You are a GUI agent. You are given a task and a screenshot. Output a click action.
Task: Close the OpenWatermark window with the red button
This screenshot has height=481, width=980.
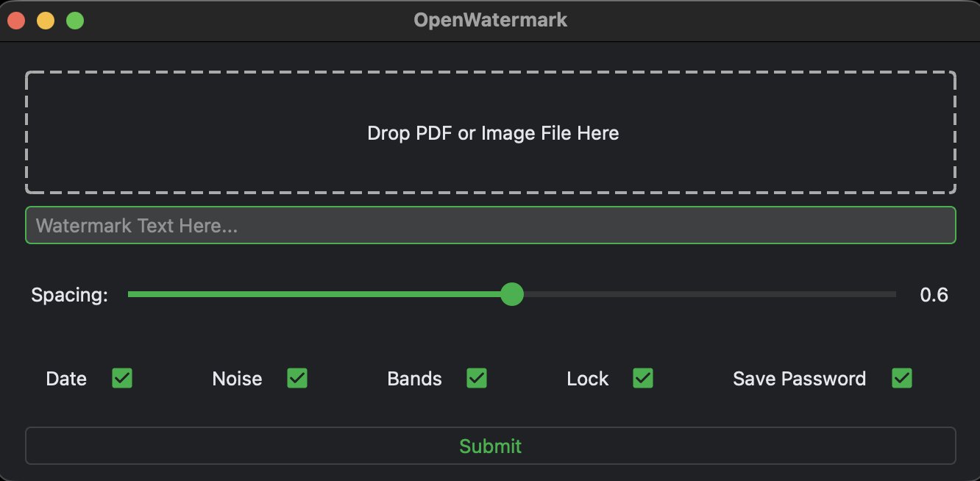[x=16, y=21]
